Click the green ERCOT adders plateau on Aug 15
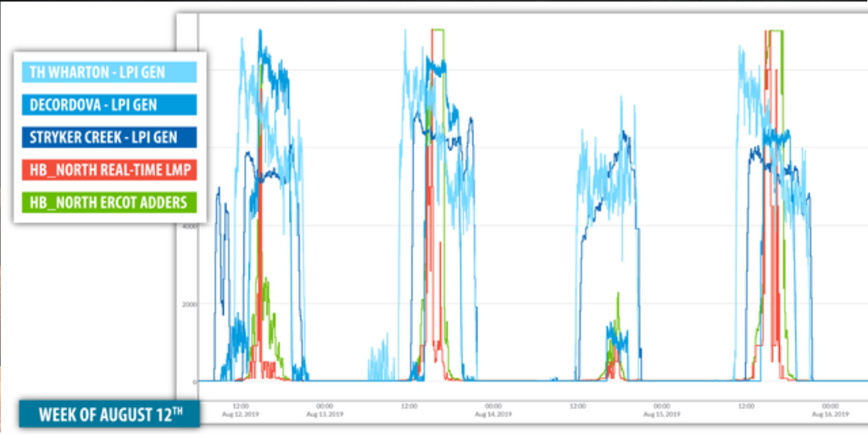Viewport: 868px width, 434px height. (775, 31)
